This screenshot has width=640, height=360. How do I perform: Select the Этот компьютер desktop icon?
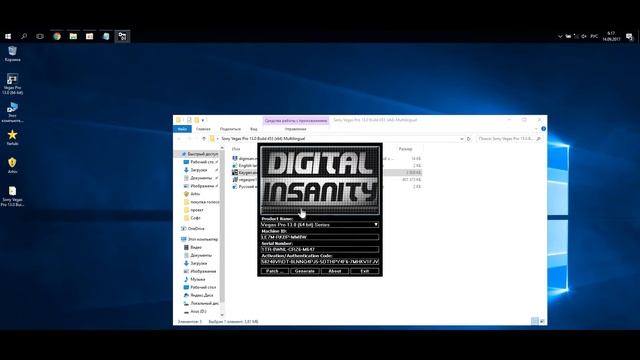coord(12,112)
